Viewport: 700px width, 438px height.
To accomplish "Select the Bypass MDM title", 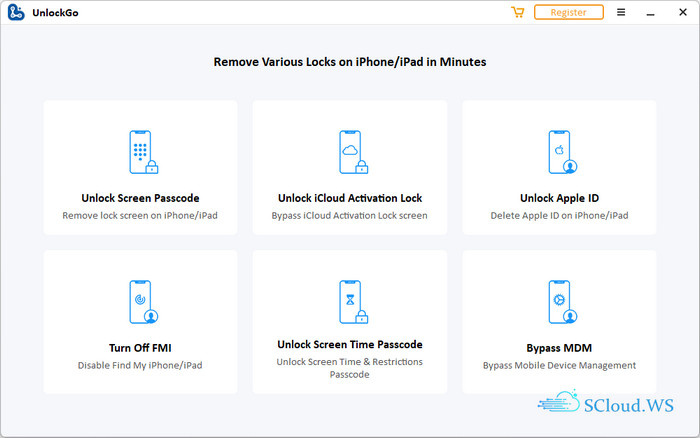I will point(559,348).
